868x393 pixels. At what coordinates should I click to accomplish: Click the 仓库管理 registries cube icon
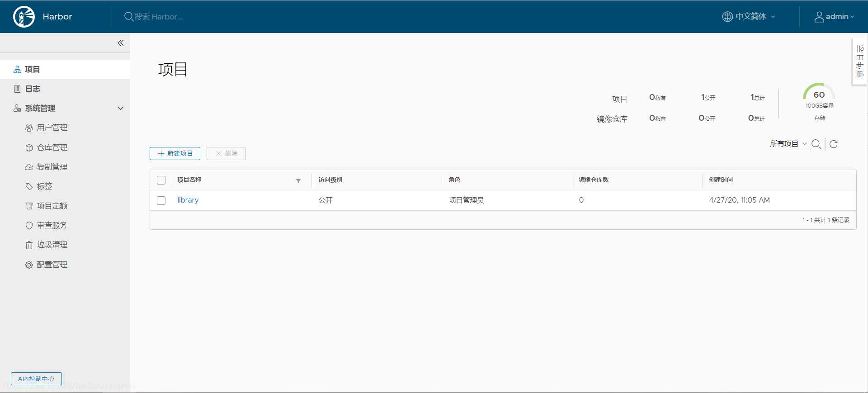[x=29, y=147]
